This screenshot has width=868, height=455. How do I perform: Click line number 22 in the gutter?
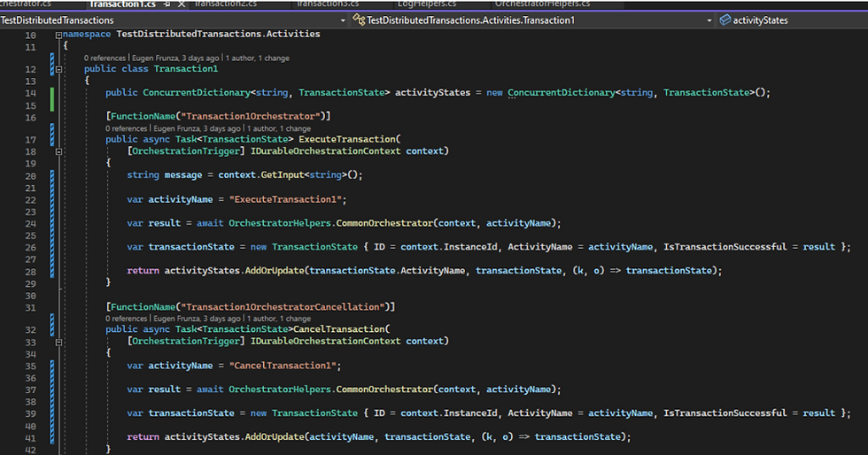point(30,200)
